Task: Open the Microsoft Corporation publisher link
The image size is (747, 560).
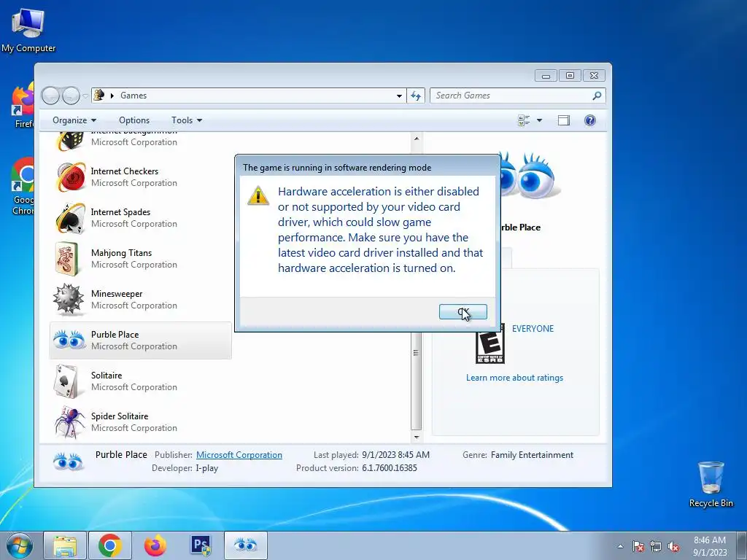Action: [239, 455]
